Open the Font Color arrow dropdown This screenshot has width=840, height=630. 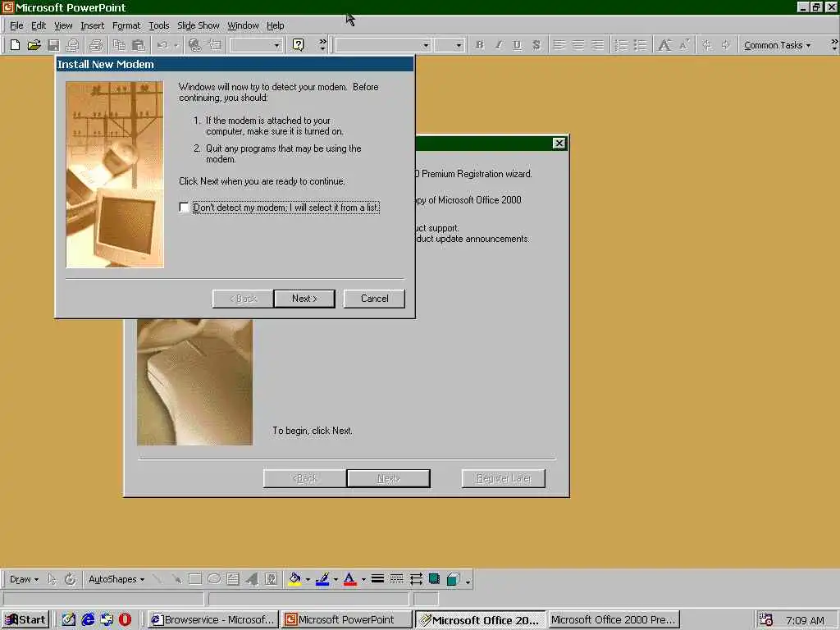pyautogui.click(x=363, y=579)
